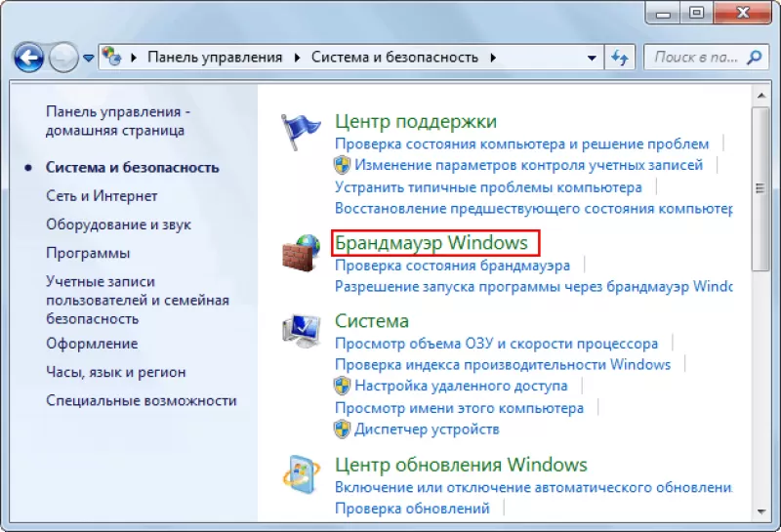Click the monitor Система icon
The image size is (781, 532).
point(301,331)
